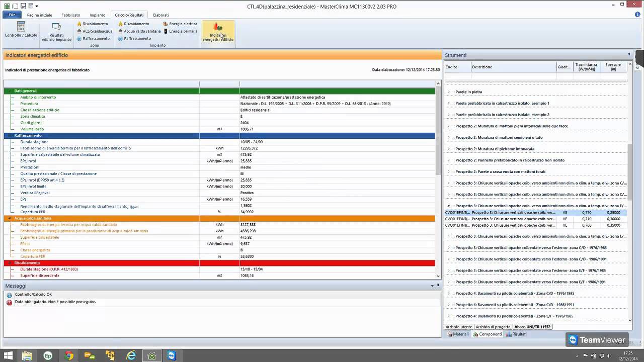Expand Muratura di pietrame intonacata group

coord(448,149)
